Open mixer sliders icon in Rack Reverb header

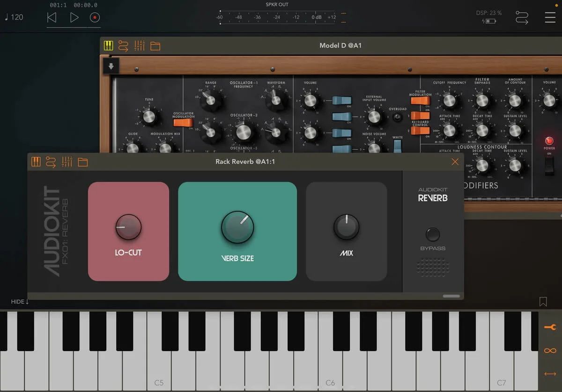pyautogui.click(x=67, y=162)
